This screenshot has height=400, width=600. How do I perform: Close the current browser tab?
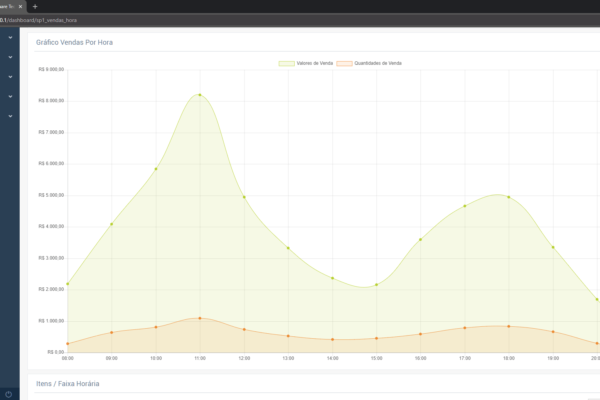click(20, 7)
